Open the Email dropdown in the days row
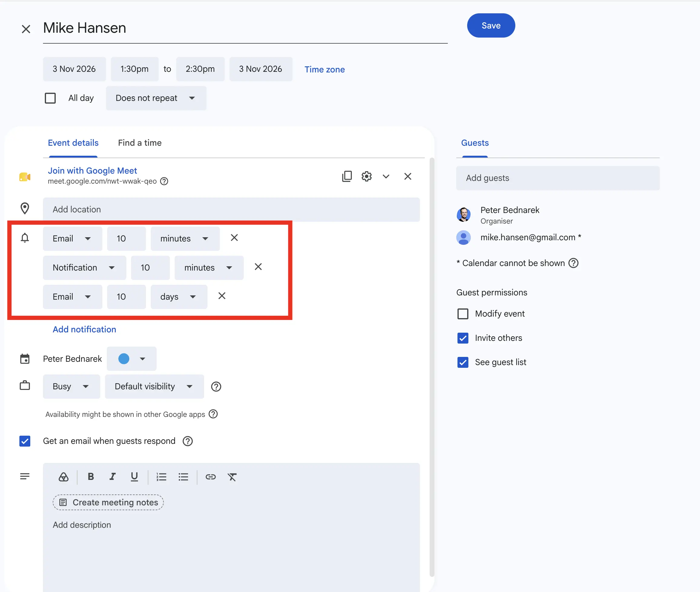 72,297
